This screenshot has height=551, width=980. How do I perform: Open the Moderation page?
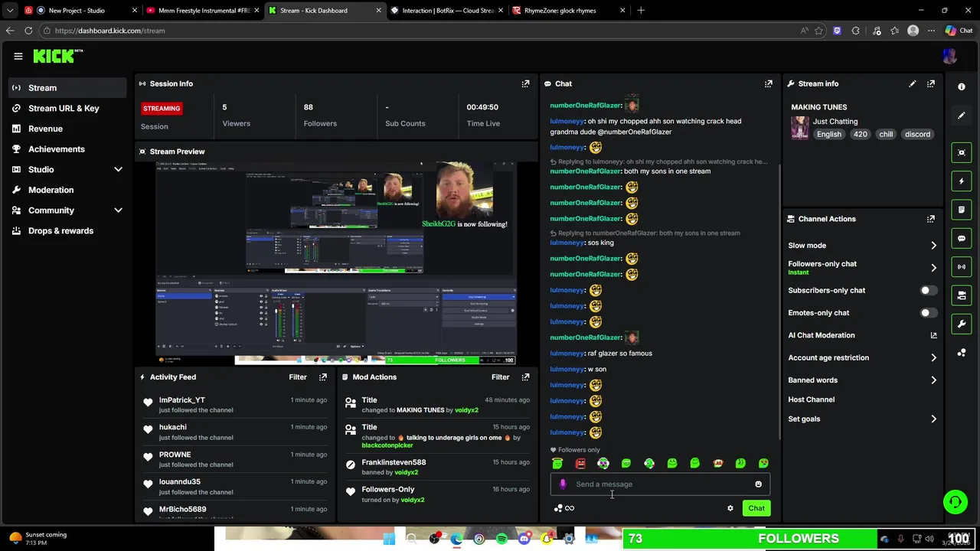click(x=68, y=190)
